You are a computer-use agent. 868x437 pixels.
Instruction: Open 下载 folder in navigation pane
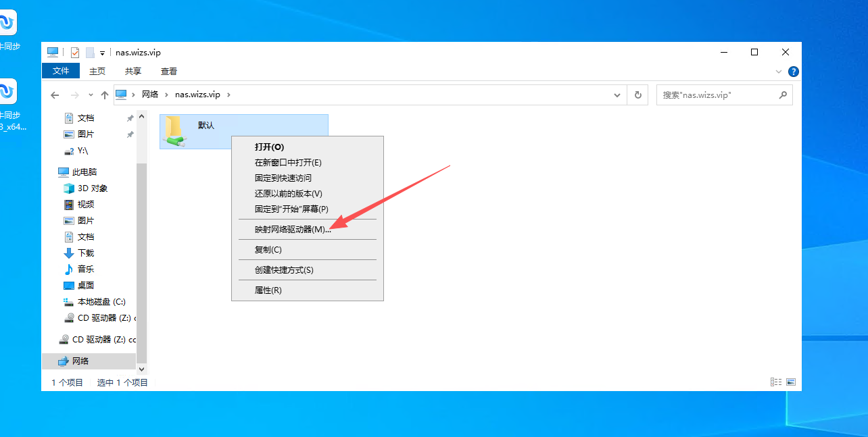pos(86,253)
